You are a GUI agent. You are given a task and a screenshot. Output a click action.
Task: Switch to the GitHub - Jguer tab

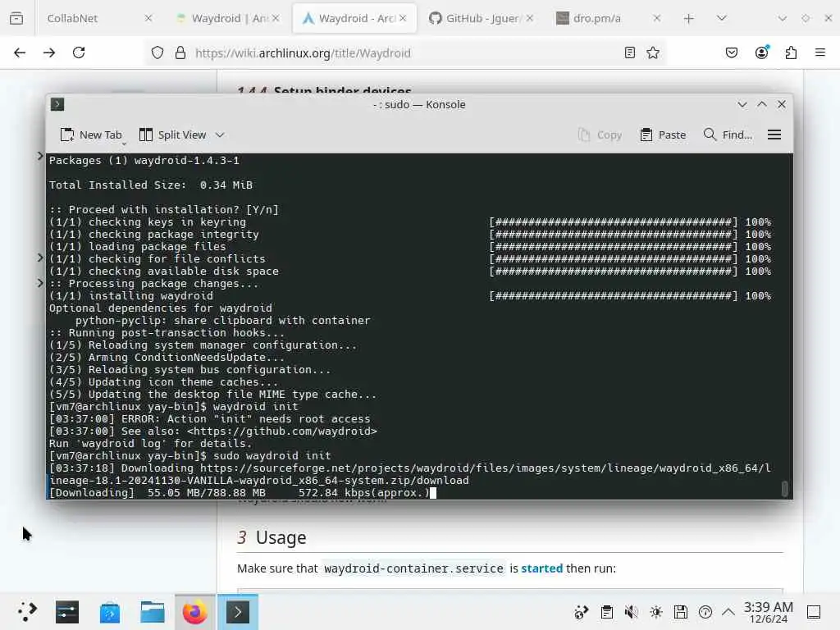click(482, 18)
